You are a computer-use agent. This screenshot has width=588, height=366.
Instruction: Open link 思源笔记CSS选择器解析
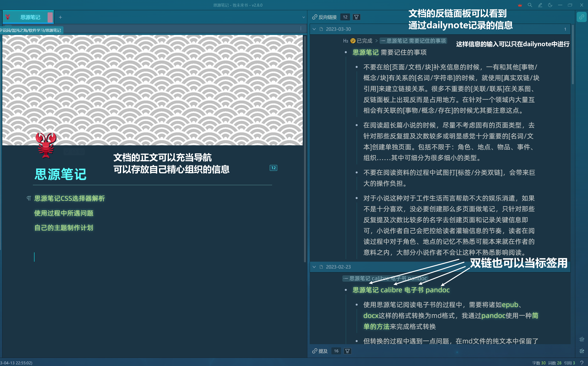click(x=69, y=198)
